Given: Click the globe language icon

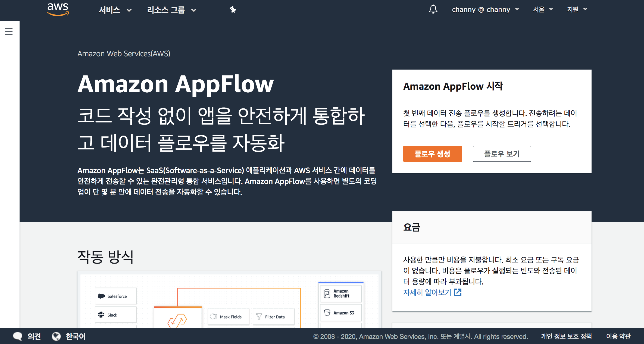Looking at the screenshot, I should click(56, 336).
